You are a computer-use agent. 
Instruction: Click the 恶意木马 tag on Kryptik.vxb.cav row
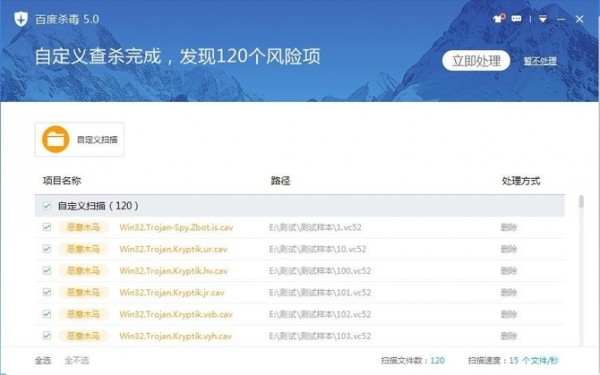click(x=83, y=314)
